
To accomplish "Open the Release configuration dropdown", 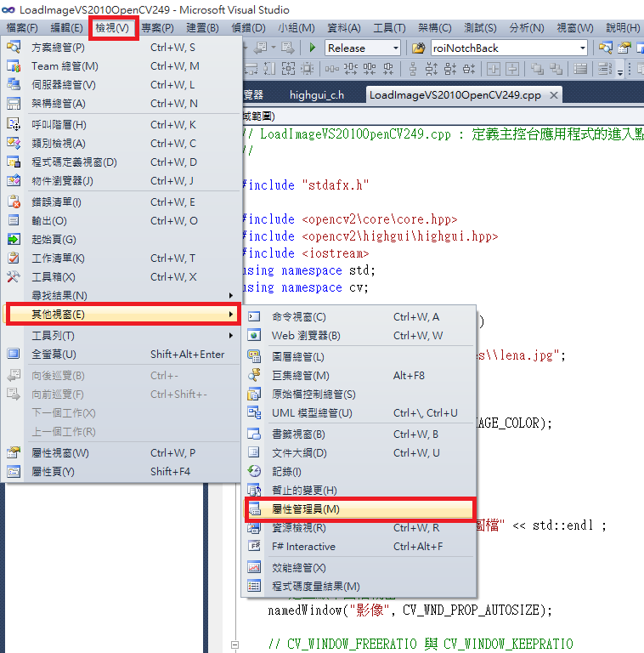I will click(396, 48).
